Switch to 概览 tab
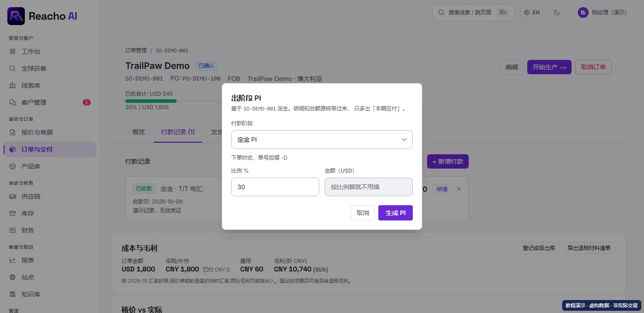Image resolution: width=644 pixels, height=313 pixels. [x=139, y=132]
